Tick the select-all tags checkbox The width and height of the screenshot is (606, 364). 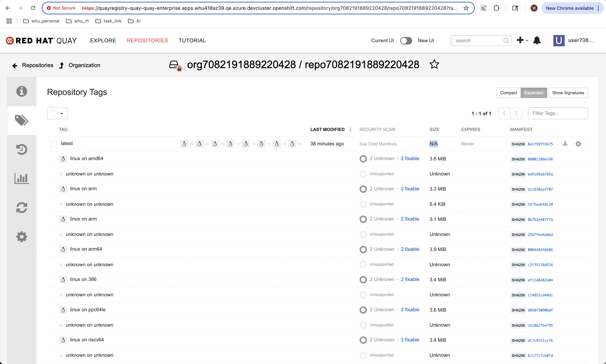[54, 114]
